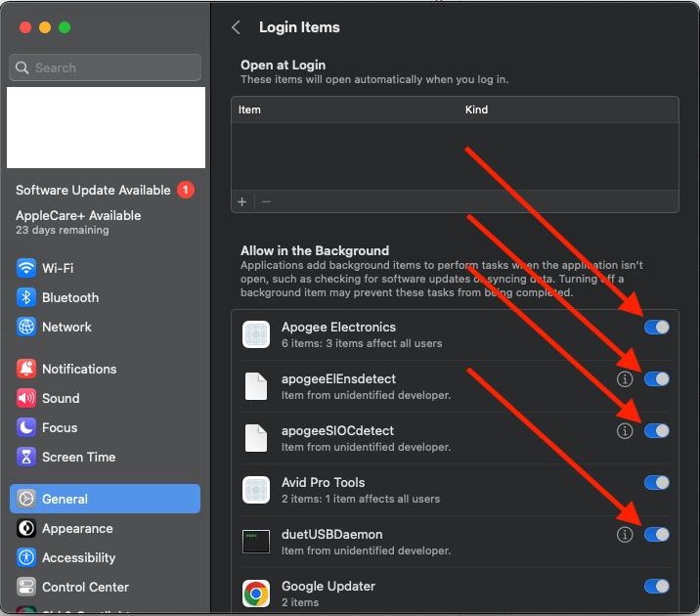
Task: Click the Search field in sidebar
Action: [x=105, y=67]
